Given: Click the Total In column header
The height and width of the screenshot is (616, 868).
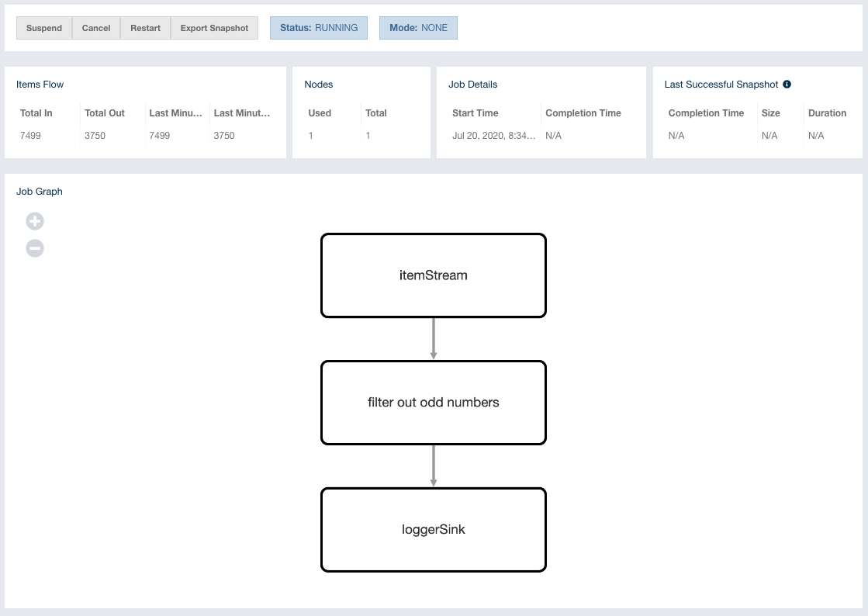Looking at the screenshot, I should coord(36,113).
